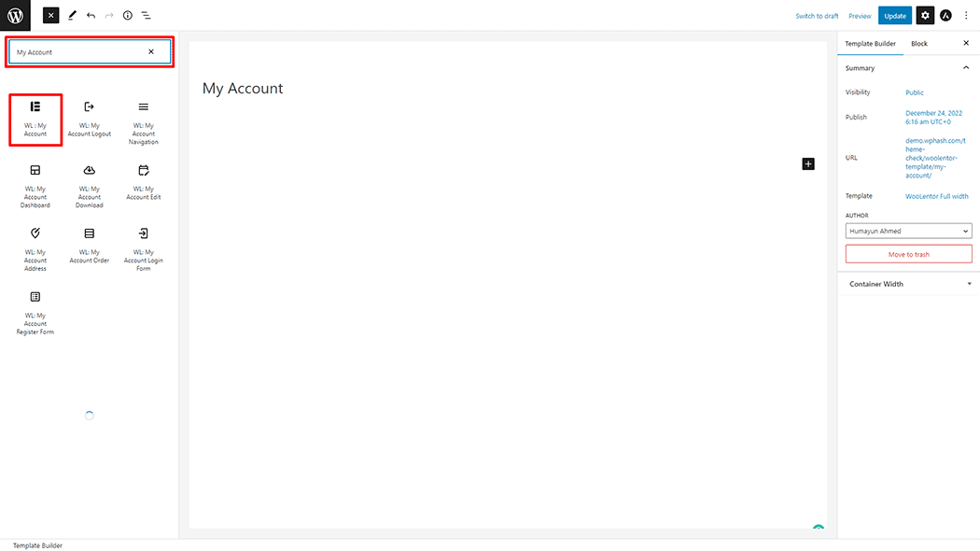This screenshot has width=980, height=551.
Task: Select the WL: My Account Logout block
Action: [90, 120]
